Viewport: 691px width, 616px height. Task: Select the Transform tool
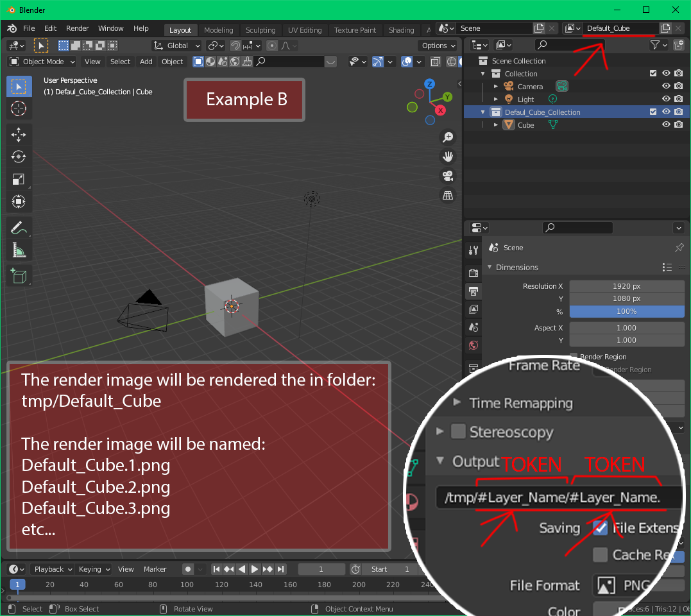(19, 202)
